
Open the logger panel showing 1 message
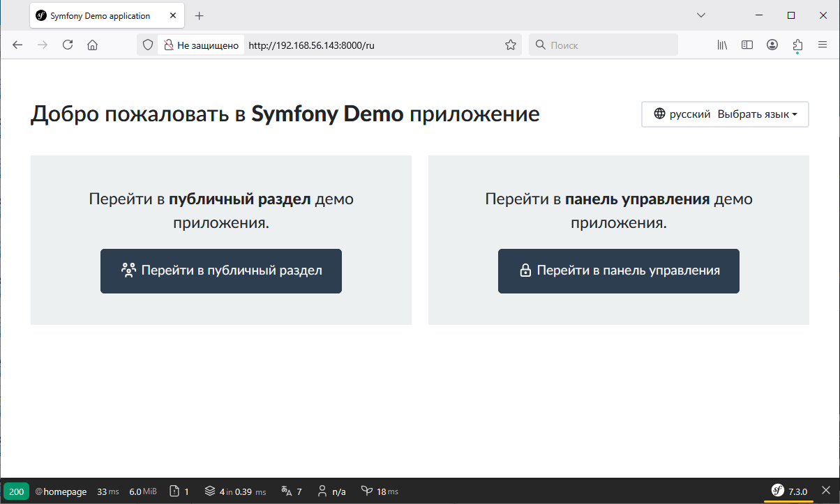point(179,491)
